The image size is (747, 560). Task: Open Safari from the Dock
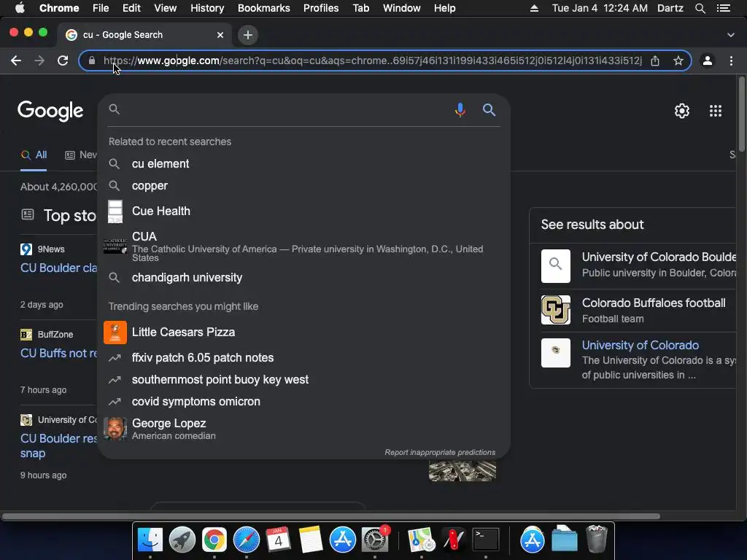pyautogui.click(x=247, y=540)
